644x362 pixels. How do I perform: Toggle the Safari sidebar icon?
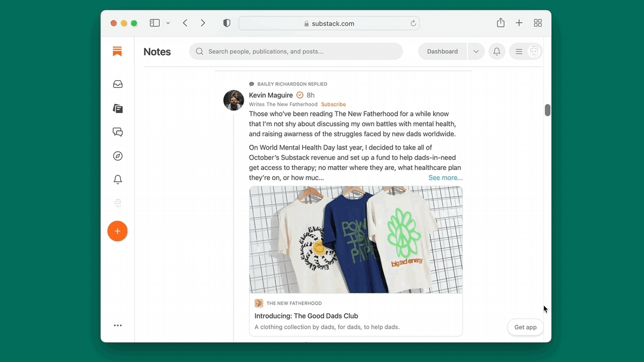coord(155,23)
